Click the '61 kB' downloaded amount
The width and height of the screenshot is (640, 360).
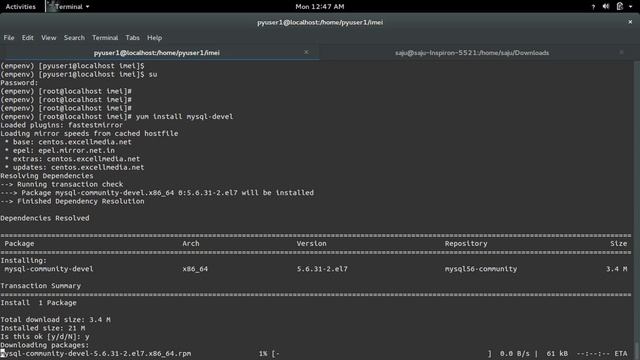(x=557, y=354)
